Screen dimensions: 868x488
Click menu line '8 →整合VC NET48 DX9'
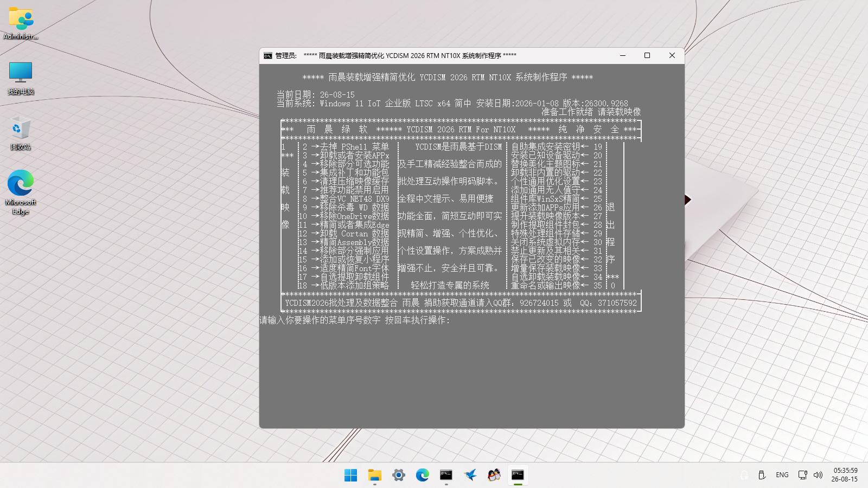[346, 199]
